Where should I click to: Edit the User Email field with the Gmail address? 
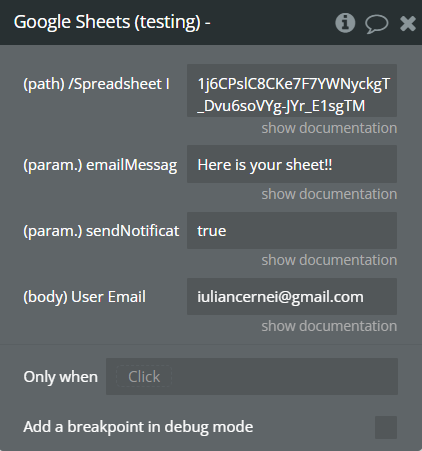(292, 296)
